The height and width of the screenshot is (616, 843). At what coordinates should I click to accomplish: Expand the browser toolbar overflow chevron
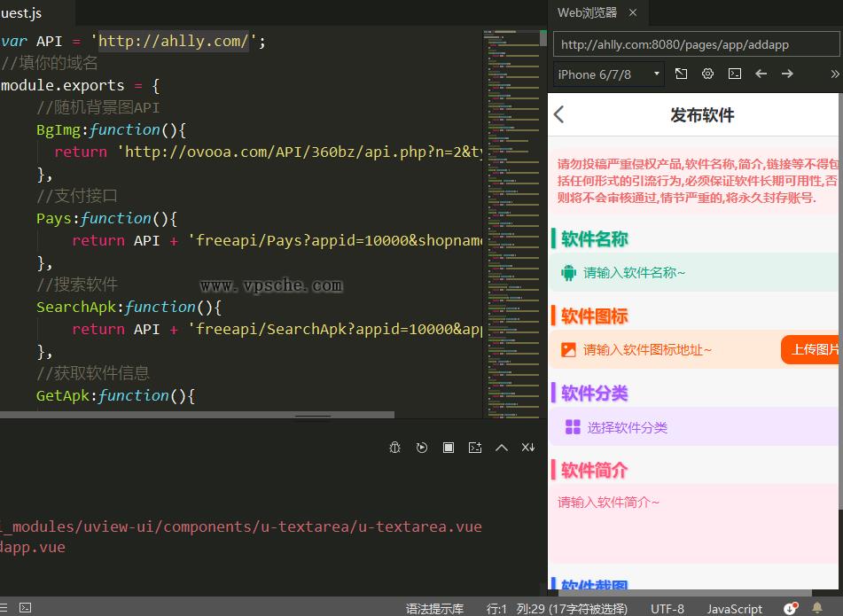pos(835,74)
